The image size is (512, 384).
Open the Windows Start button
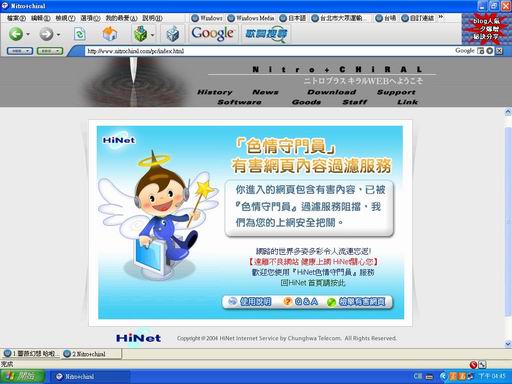click(23, 377)
